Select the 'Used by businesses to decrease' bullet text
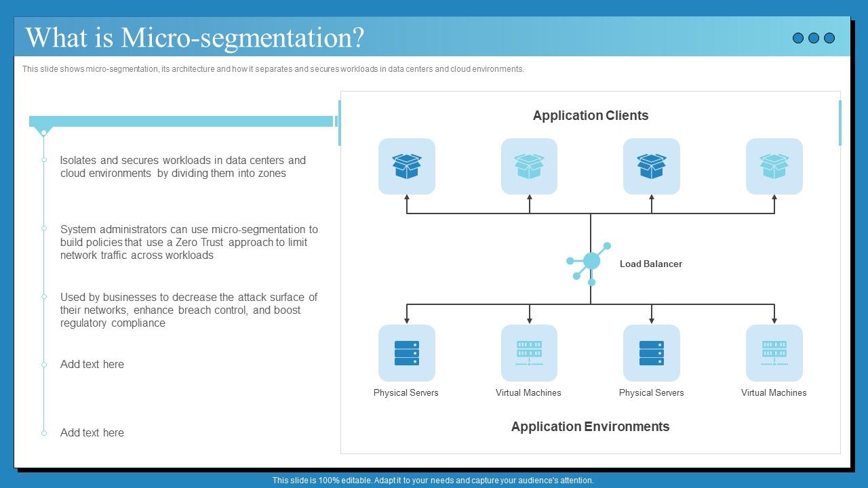 click(x=189, y=310)
